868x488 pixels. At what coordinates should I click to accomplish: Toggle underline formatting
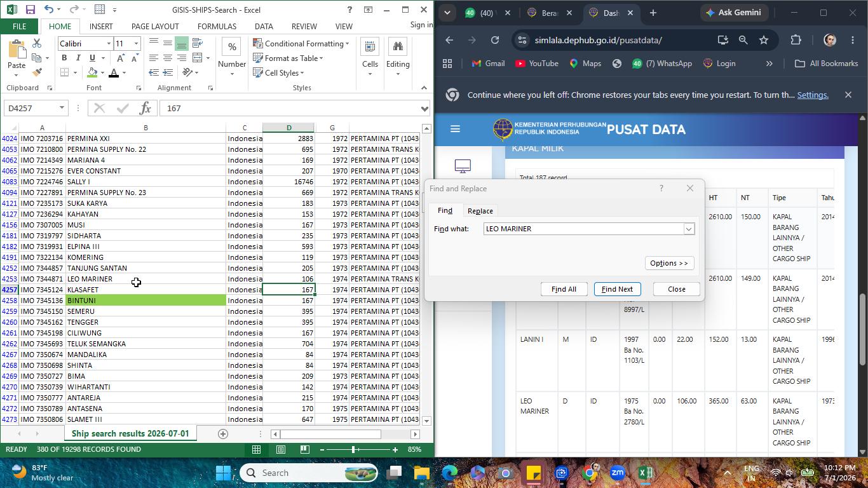click(92, 58)
